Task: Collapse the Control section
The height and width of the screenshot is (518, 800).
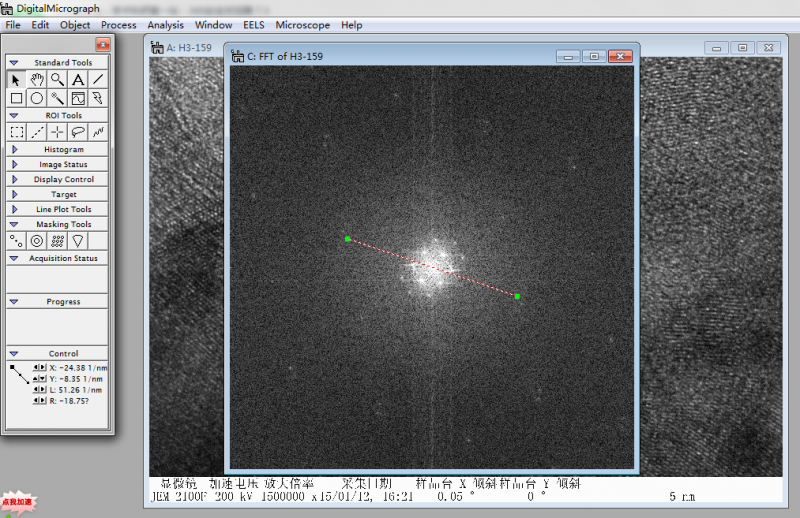Action: point(14,353)
